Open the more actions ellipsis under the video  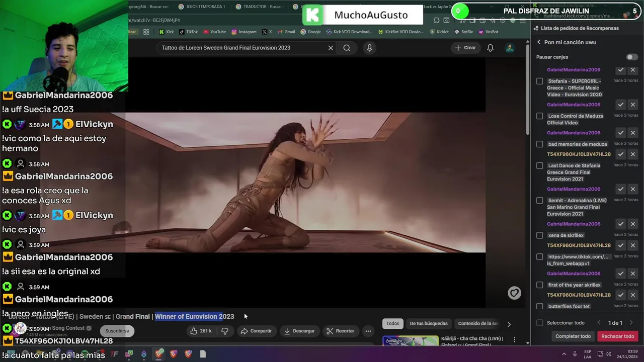click(x=368, y=331)
